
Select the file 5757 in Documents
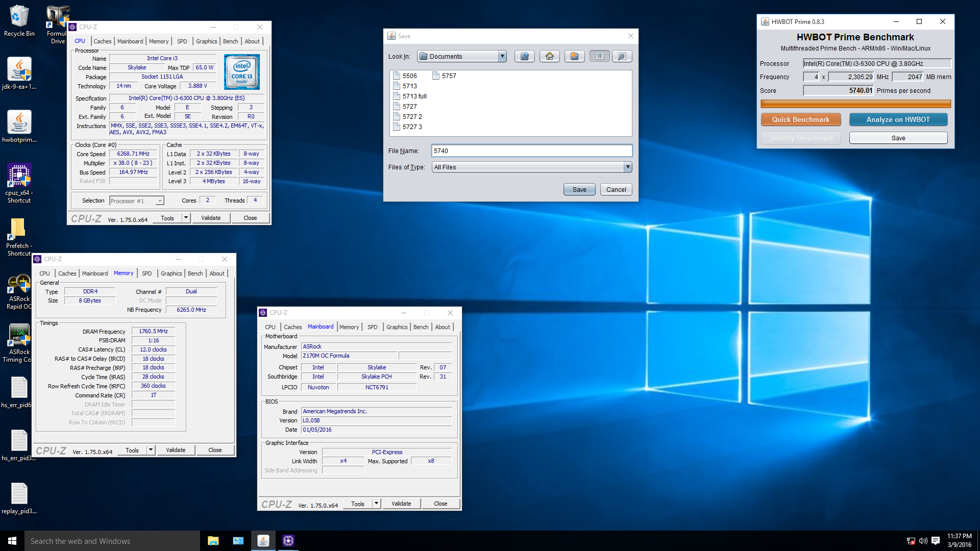(444, 76)
